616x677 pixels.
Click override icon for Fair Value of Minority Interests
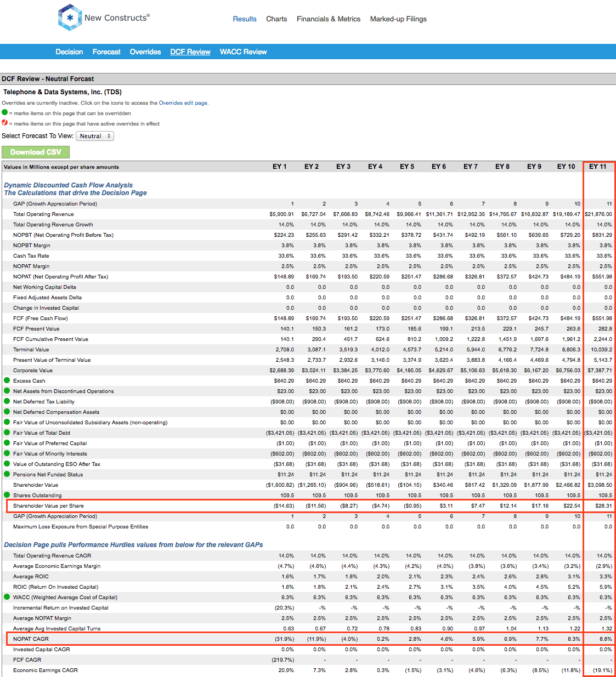click(x=7, y=453)
